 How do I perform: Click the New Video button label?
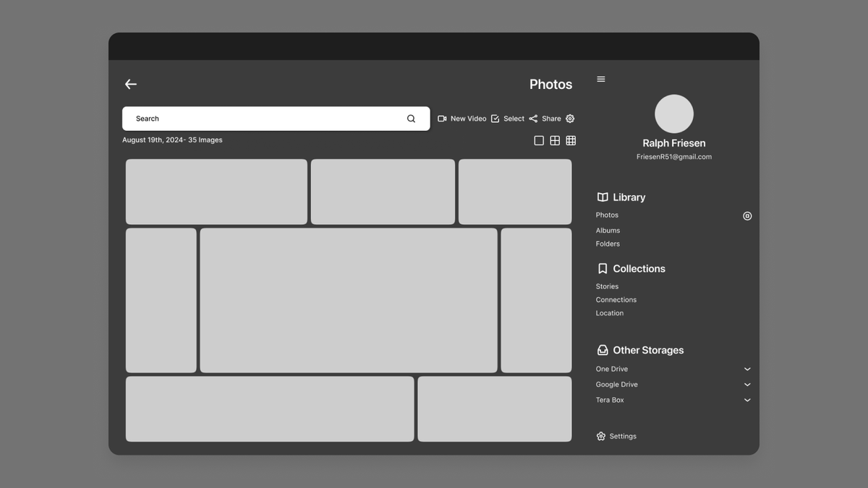point(468,119)
